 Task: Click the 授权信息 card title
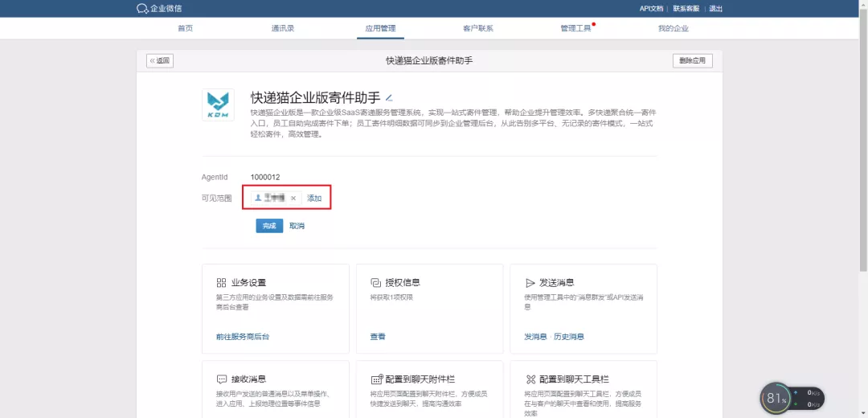tap(403, 283)
